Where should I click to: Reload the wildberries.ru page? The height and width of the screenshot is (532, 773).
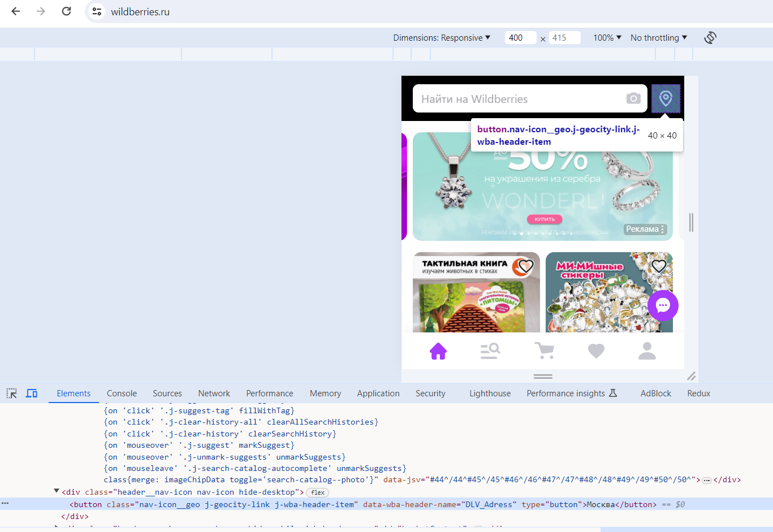[x=66, y=11]
